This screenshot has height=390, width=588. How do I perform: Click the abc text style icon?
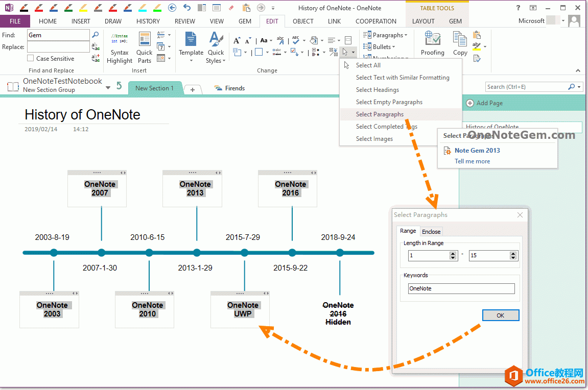click(x=280, y=40)
